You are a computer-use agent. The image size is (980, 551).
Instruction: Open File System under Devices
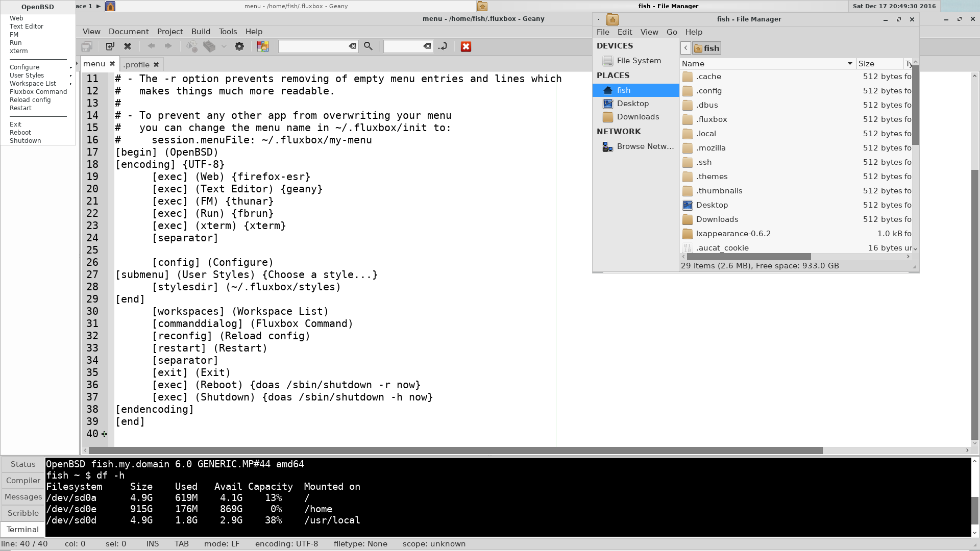[639, 60]
